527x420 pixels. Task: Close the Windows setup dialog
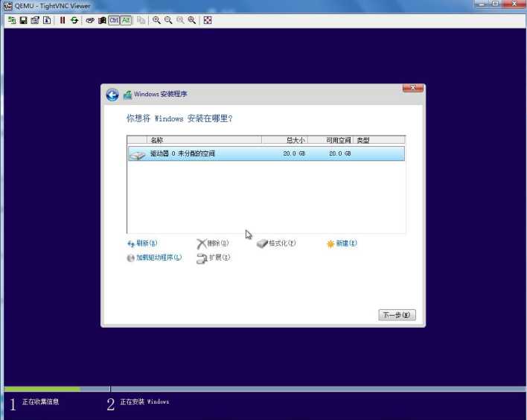pyautogui.click(x=413, y=88)
